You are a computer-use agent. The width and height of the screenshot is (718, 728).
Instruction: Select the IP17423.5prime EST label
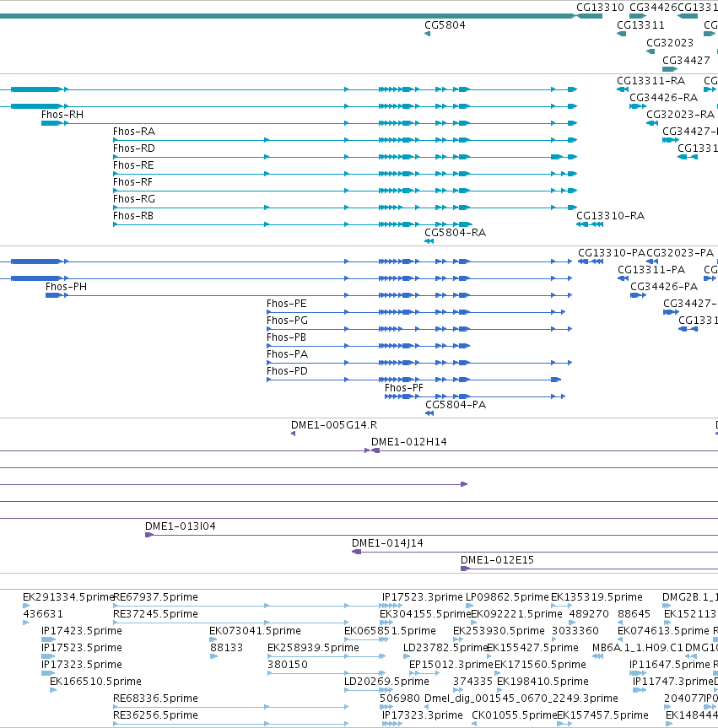pos(82,631)
